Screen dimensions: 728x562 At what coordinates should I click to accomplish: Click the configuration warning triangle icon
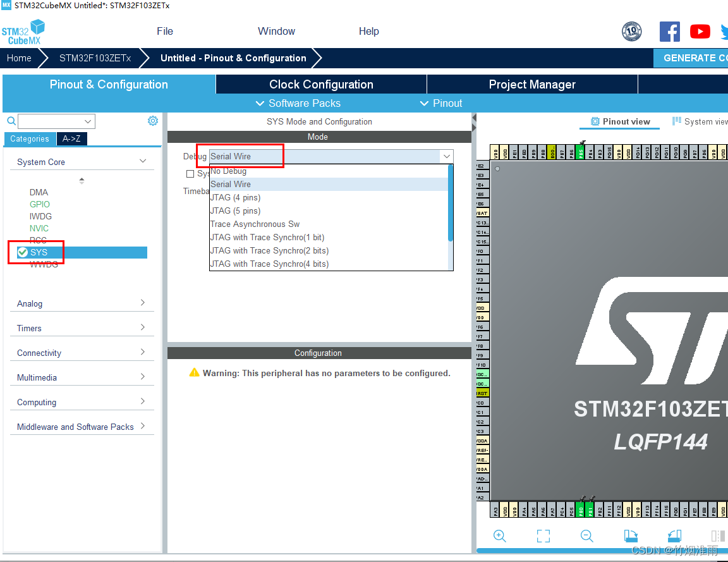pos(194,372)
